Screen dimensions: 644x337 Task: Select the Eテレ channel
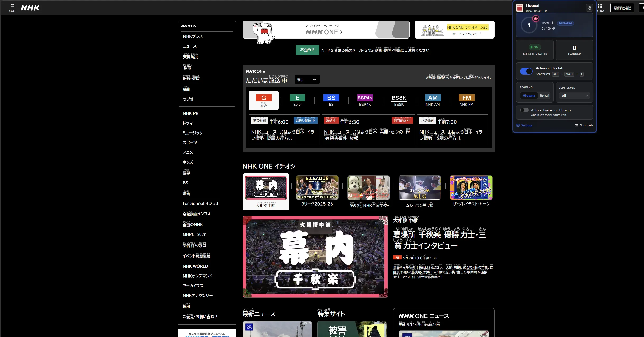(x=297, y=100)
